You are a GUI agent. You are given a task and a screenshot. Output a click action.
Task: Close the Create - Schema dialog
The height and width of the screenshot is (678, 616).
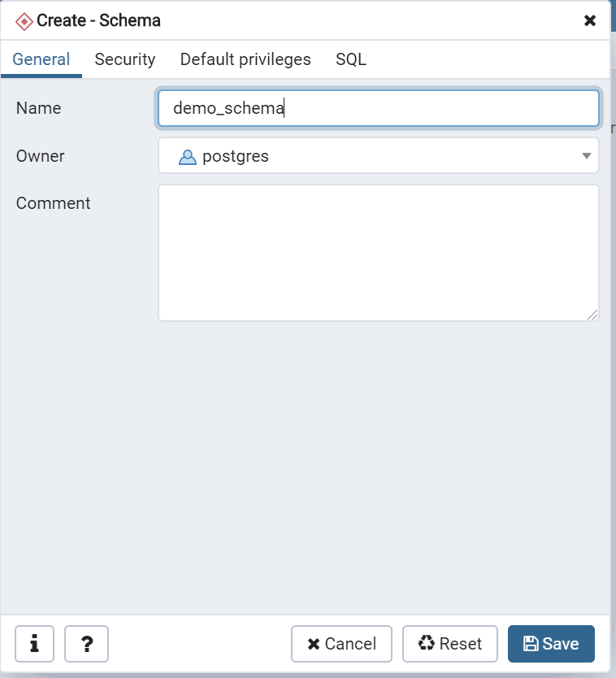(x=590, y=20)
